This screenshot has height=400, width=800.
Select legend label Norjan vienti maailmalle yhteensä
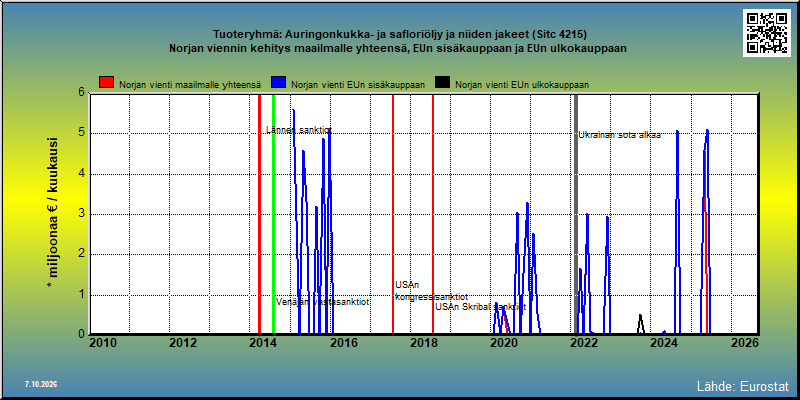click(190, 85)
